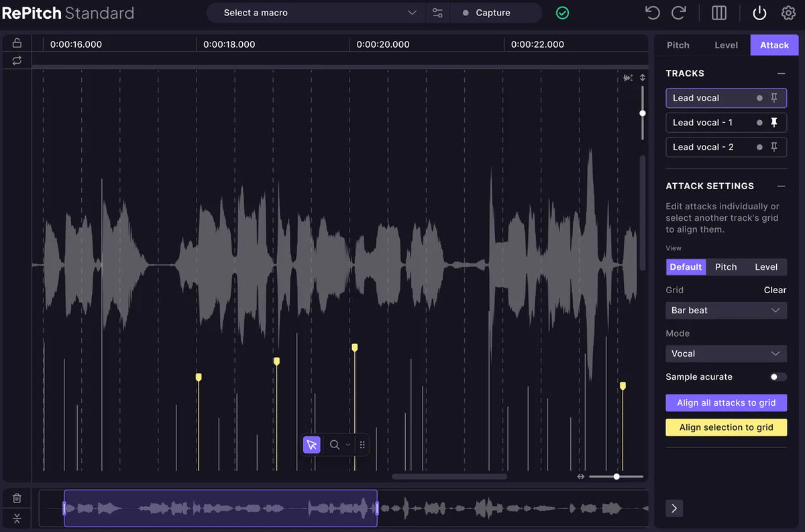
Task: Click the columns layout icon
Action: tap(719, 13)
